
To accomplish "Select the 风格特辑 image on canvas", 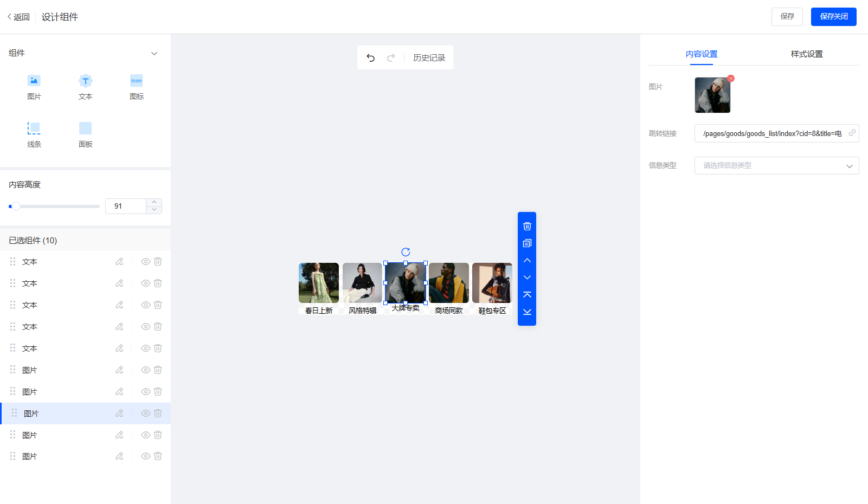I will click(362, 283).
